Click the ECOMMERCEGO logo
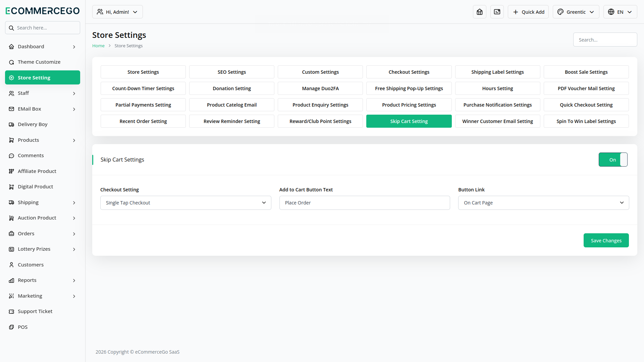644x362 pixels. [43, 11]
